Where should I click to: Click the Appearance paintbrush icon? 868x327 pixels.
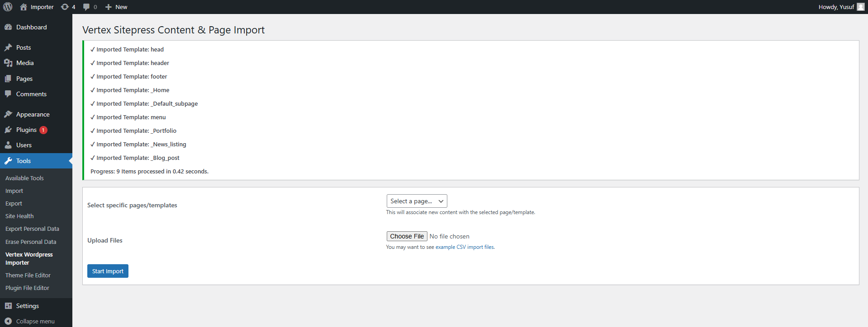tap(8, 114)
